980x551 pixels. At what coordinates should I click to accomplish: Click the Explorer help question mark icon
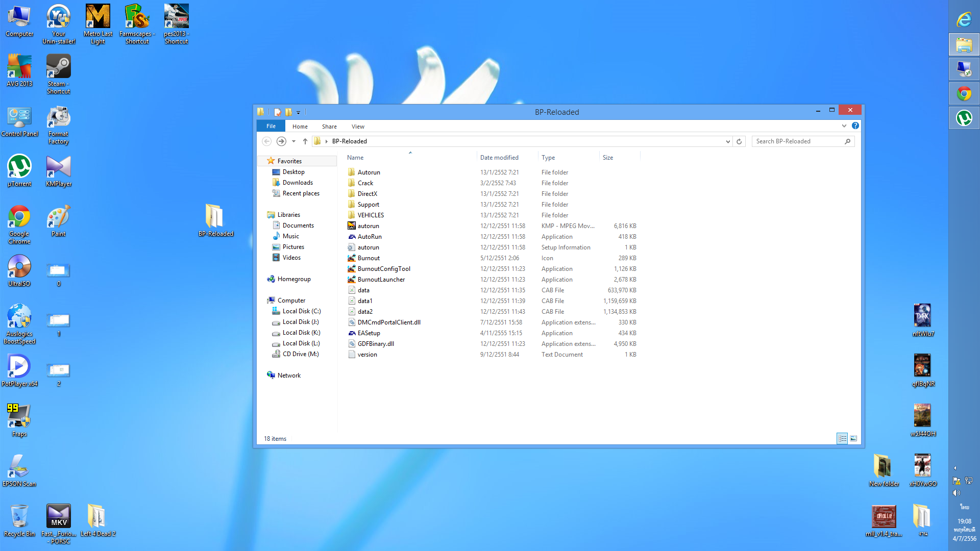pos(855,126)
